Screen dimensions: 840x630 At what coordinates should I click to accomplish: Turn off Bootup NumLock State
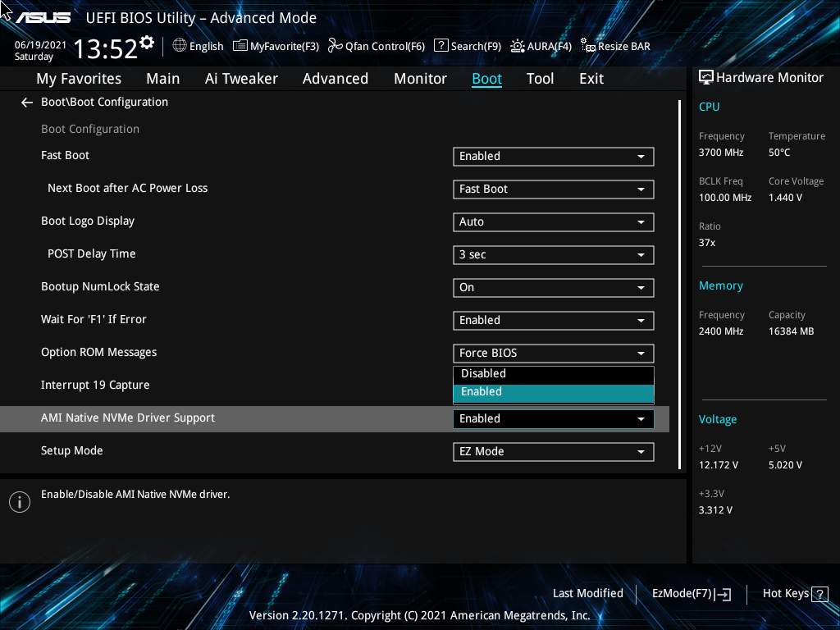click(553, 287)
